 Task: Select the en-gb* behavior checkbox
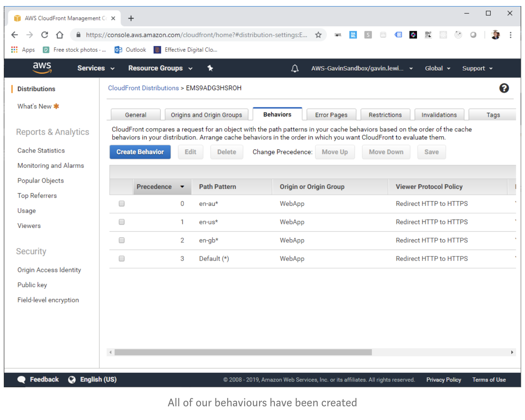tap(122, 240)
